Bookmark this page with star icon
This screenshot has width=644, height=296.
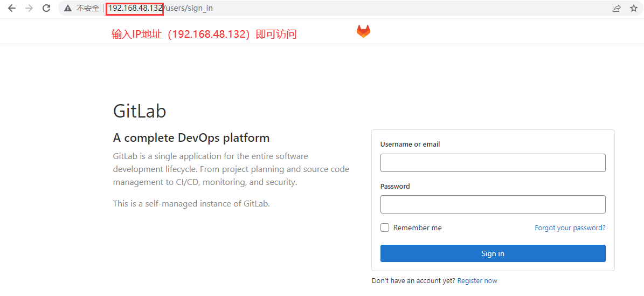(x=634, y=8)
